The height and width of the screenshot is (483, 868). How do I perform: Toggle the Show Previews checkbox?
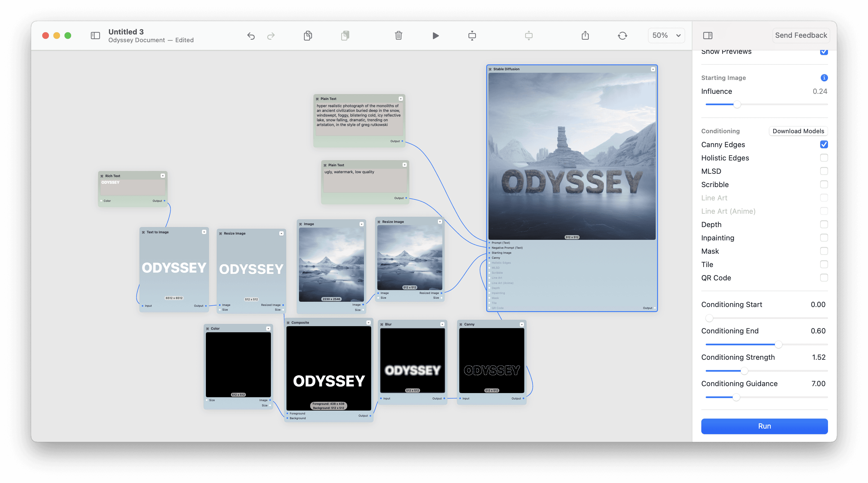tap(824, 52)
